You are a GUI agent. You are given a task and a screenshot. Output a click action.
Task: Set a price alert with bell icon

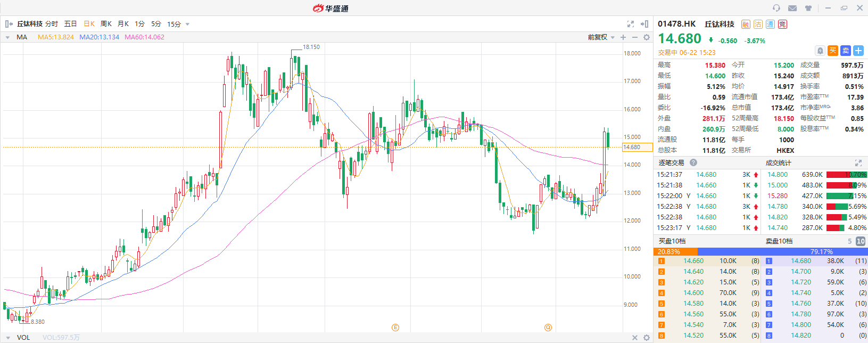[820, 51]
